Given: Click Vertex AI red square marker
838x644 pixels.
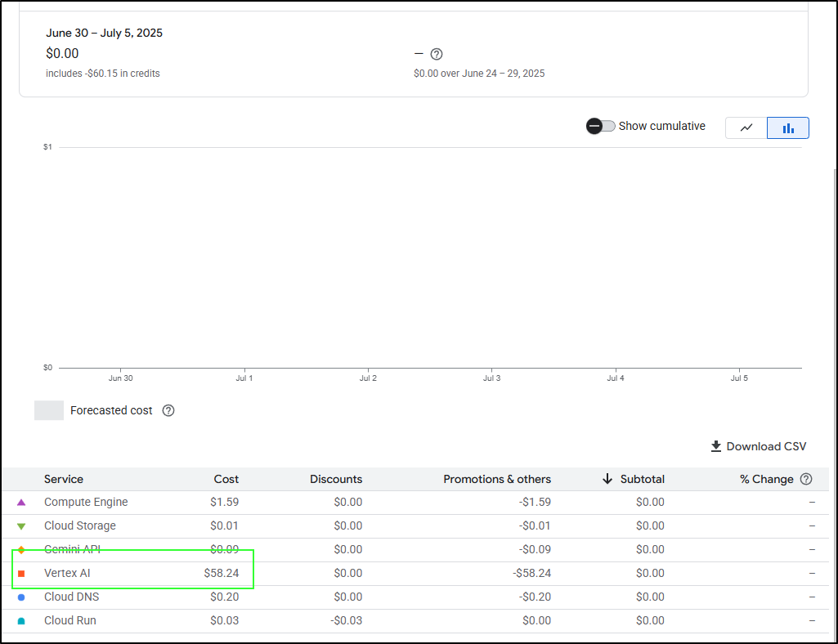Looking at the screenshot, I should click(x=21, y=574).
